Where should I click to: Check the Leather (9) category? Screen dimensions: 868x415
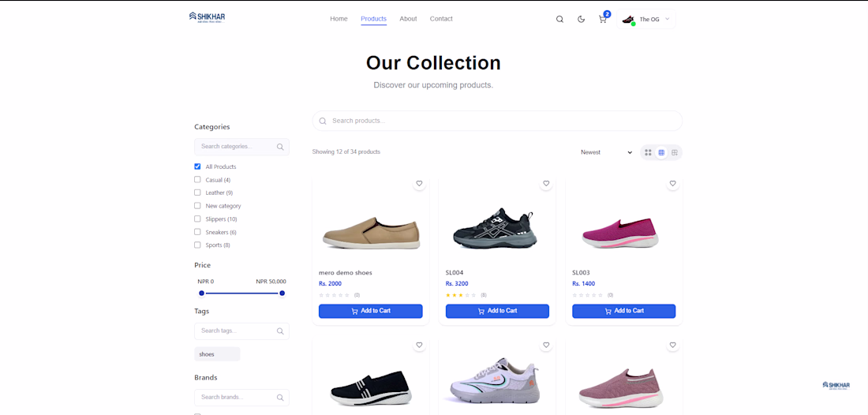pos(197,193)
